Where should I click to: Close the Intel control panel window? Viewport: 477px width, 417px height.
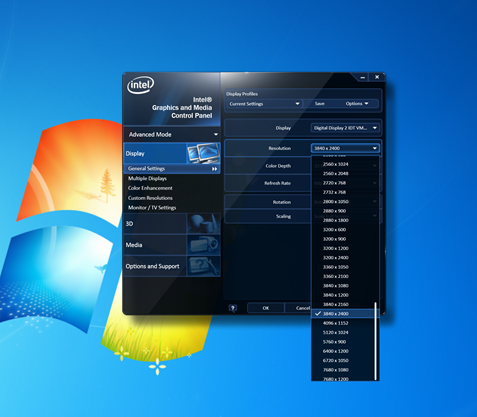coord(377,77)
